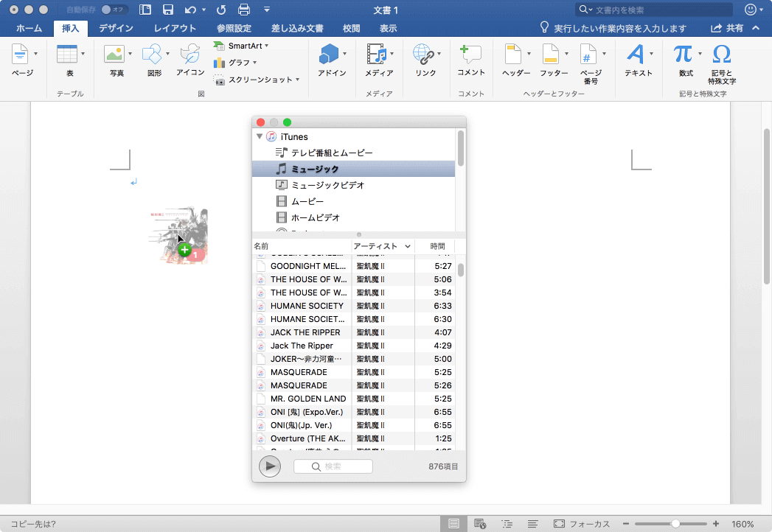Click the Page Number (ページ番号) icon
The width and height of the screenshot is (772, 532).
588,54
